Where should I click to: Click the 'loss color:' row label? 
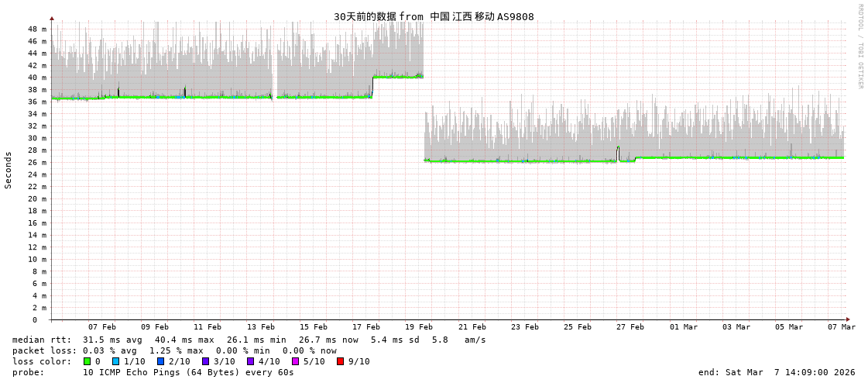pos(42,361)
